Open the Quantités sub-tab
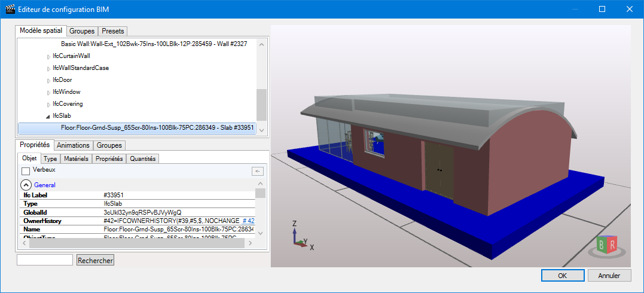 pos(142,158)
